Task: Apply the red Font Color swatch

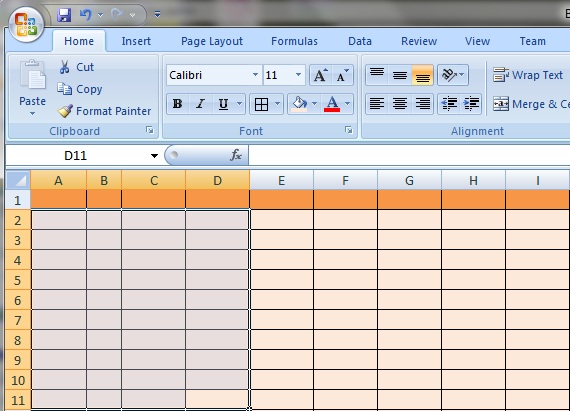Action: [332, 104]
